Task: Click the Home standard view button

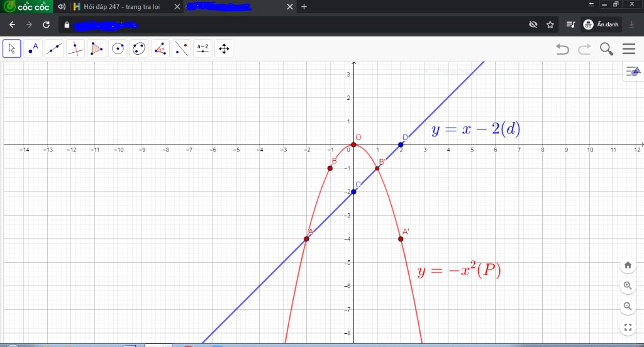Action: [628, 265]
